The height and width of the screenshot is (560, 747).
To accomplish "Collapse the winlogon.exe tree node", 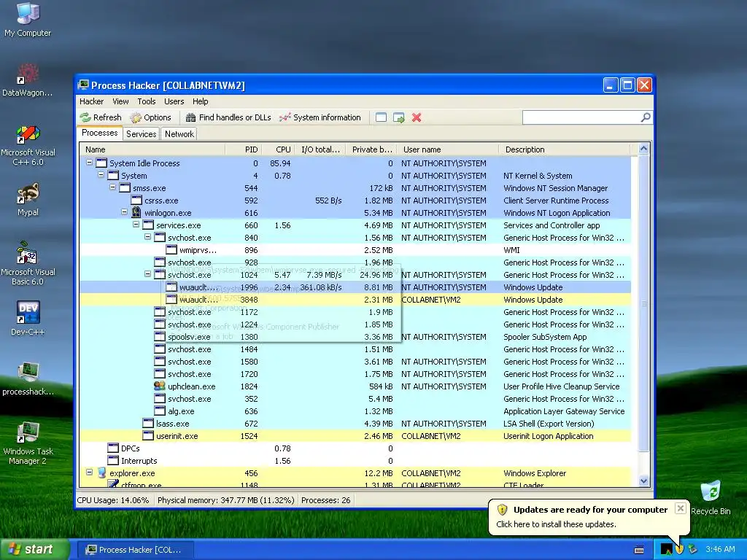I will (x=124, y=212).
